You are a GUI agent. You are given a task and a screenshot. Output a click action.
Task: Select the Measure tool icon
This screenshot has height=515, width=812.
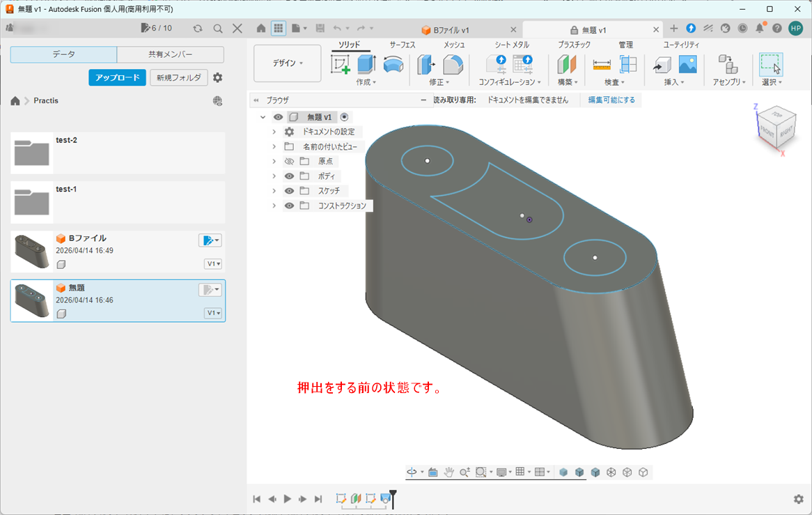coord(602,65)
